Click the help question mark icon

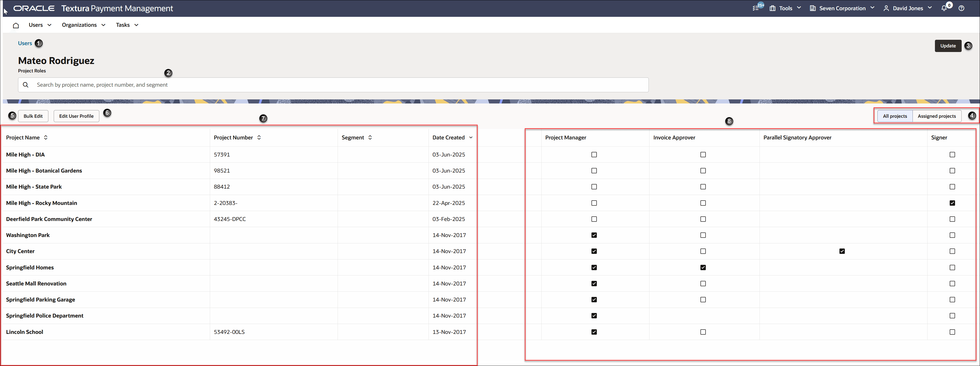[x=961, y=8]
